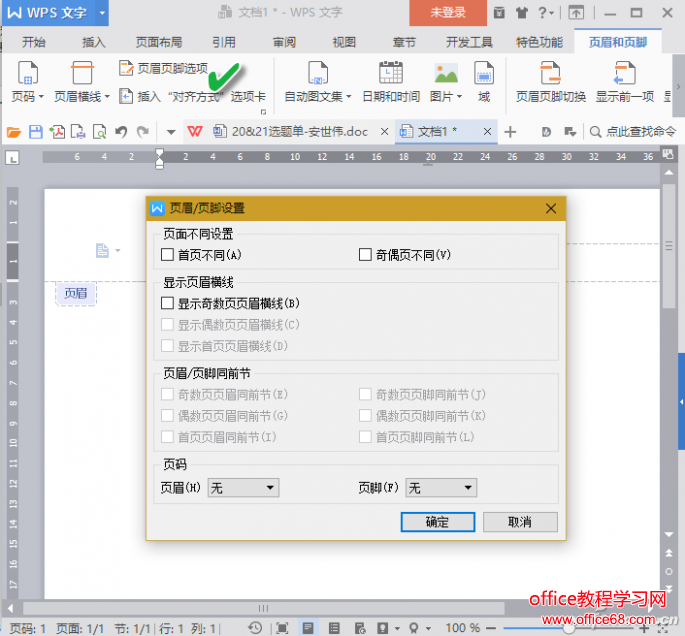Click the open folder icon

pos(14,132)
